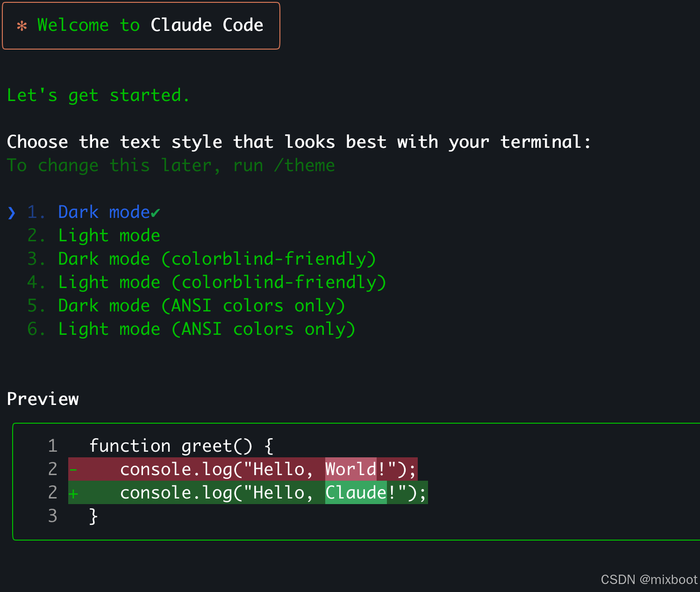700x592 pixels.
Task: Click the highlighted word "Claude" in diff
Action: (356, 492)
